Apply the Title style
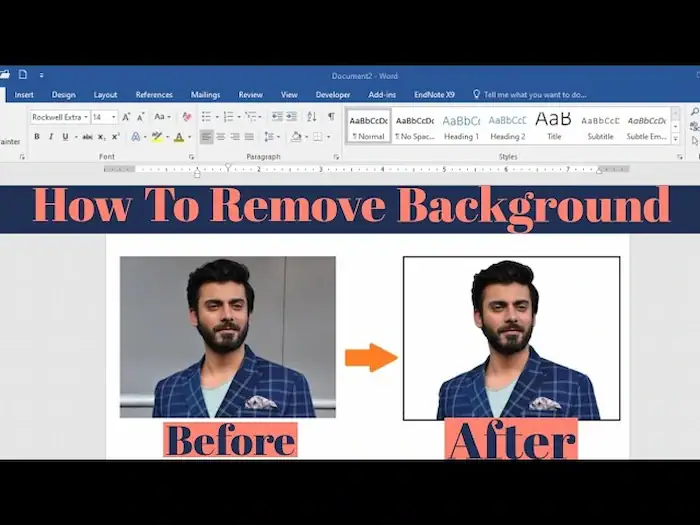 tap(554, 126)
